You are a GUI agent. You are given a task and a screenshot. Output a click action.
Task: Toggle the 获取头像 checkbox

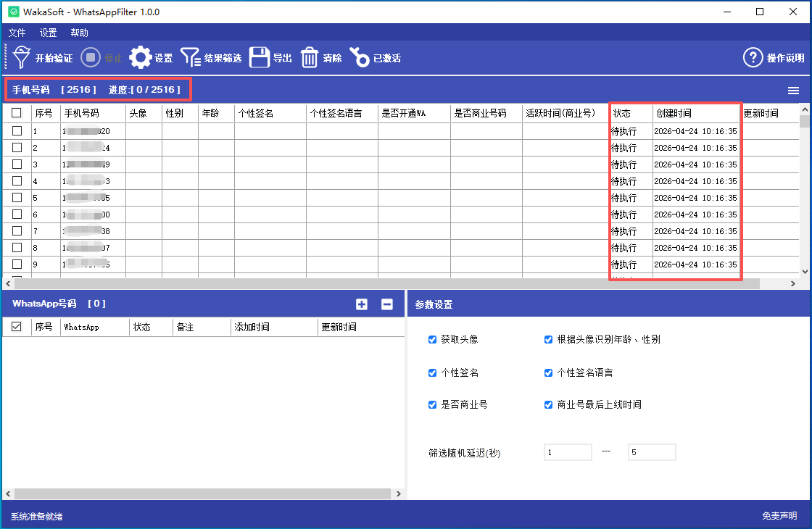pyautogui.click(x=433, y=339)
